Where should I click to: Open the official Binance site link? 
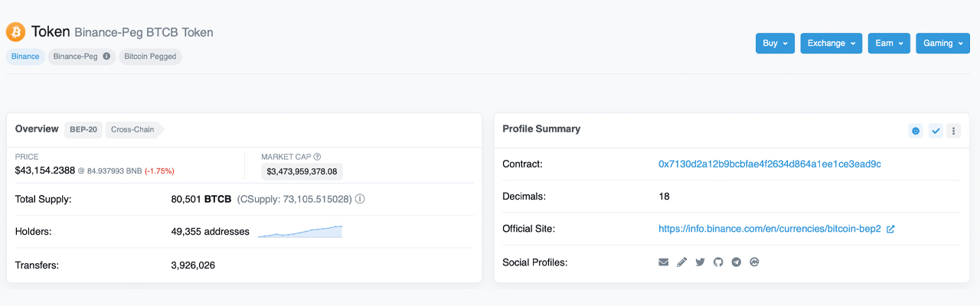[x=769, y=229]
